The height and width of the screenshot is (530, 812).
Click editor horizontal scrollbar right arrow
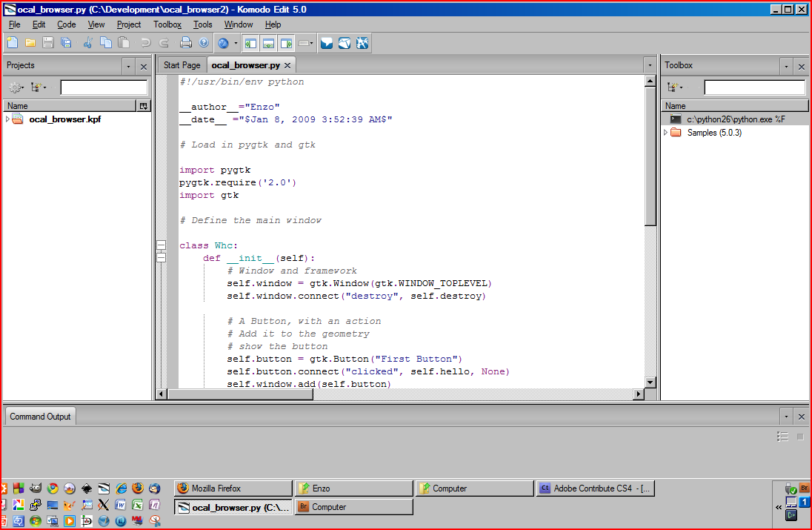click(639, 394)
